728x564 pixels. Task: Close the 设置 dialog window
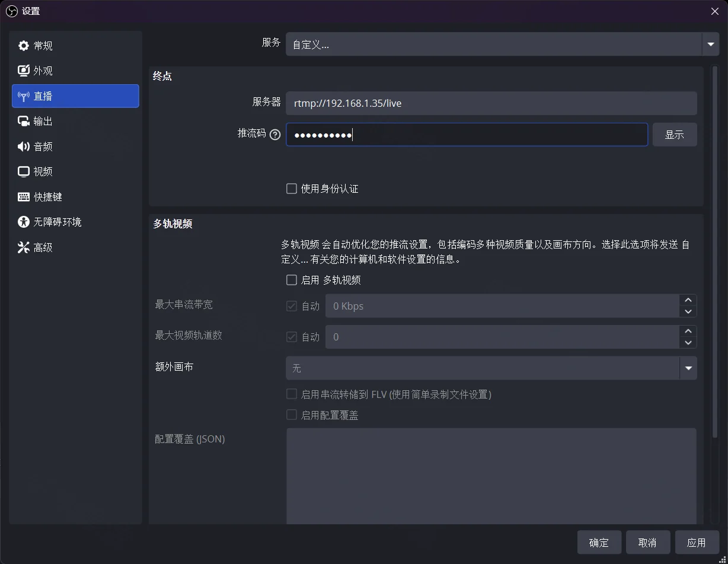pos(715,11)
